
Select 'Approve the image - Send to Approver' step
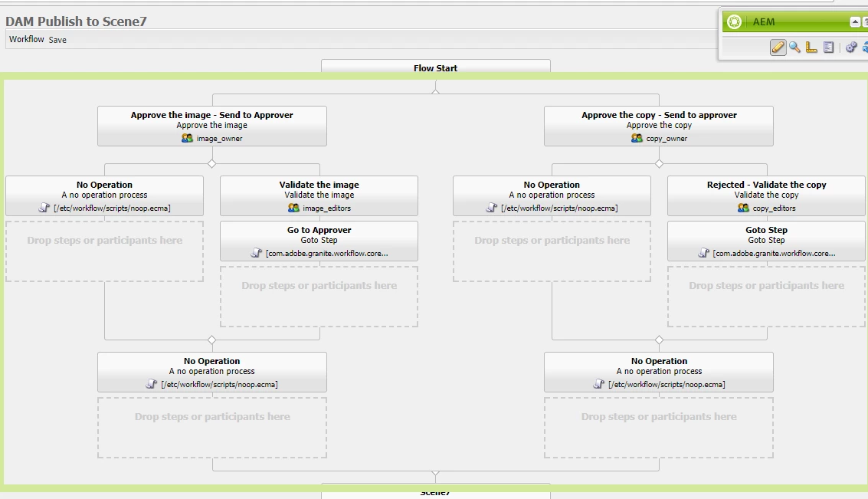(212, 126)
